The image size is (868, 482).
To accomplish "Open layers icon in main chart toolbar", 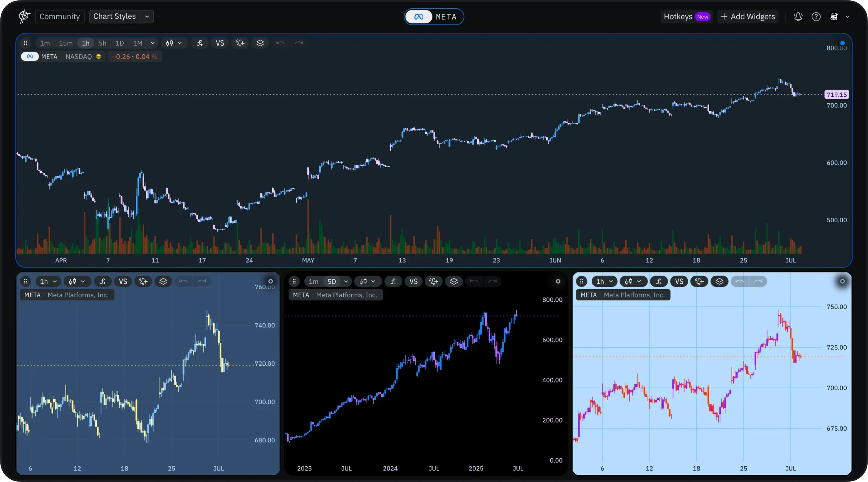I will (260, 43).
